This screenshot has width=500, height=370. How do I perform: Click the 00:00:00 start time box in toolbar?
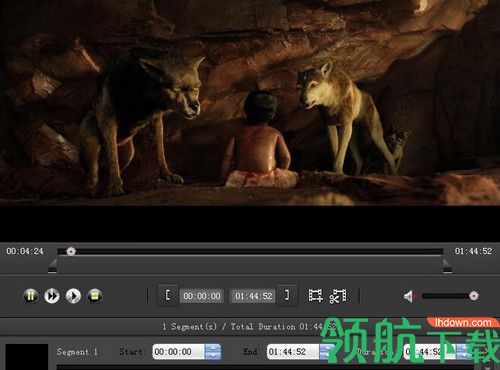(x=202, y=296)
